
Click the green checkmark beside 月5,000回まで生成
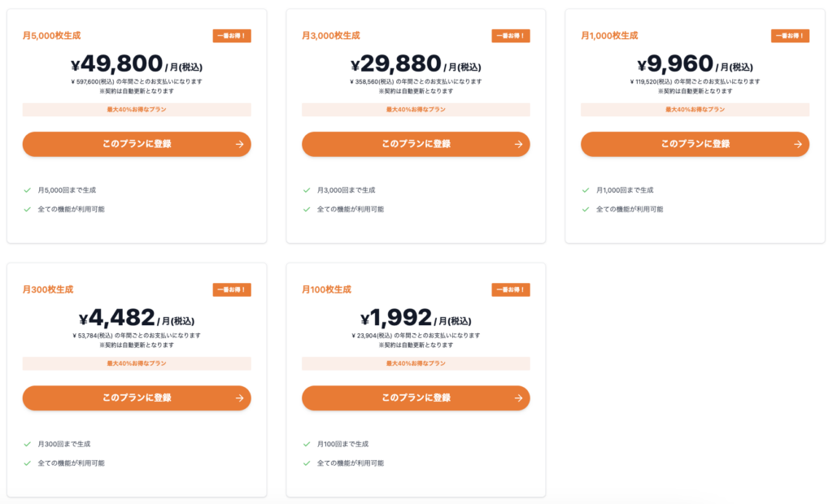tap(26, 189)
